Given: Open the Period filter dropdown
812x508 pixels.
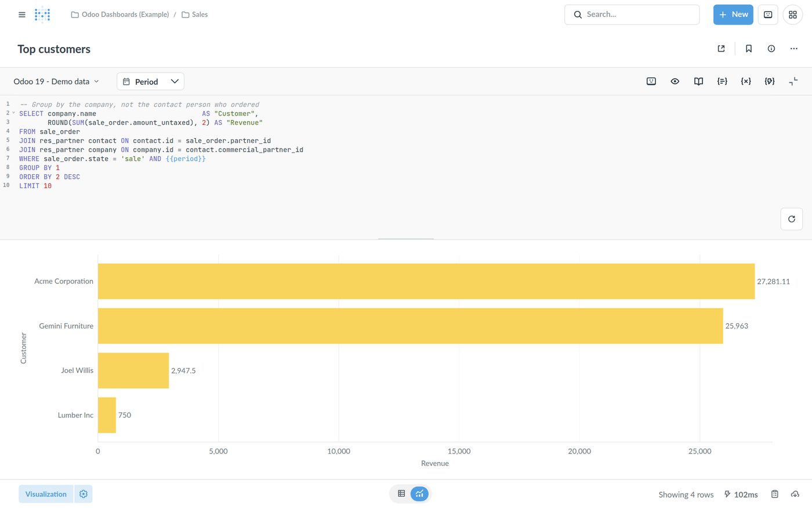Looking at the screenshot, I should [x=150, y=81].
